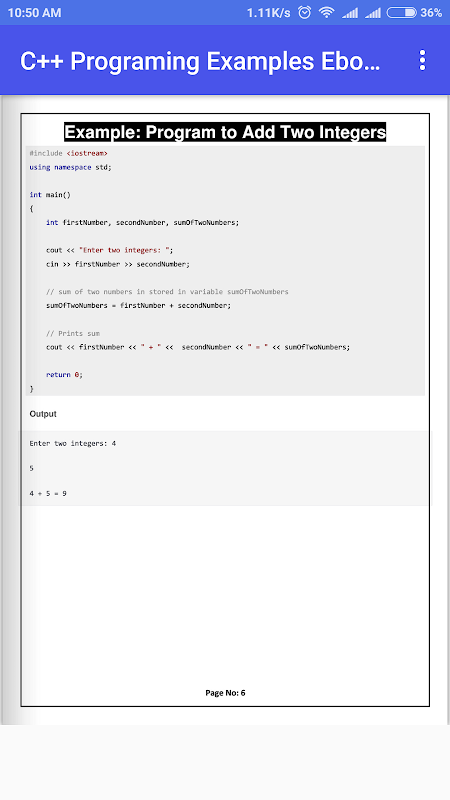Tap the int main() code line
Image resolution: width=450 pixels, height=800 pixels.
coord(50,195)
